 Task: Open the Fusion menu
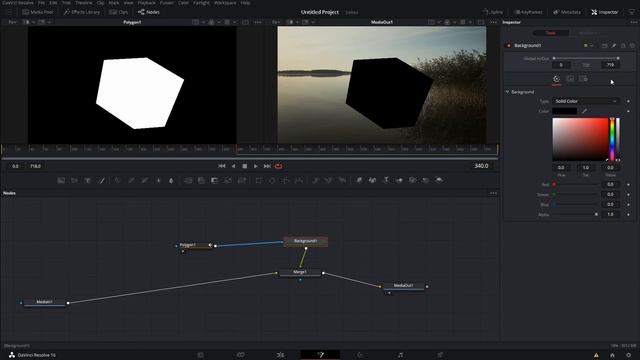click(167, 3)
